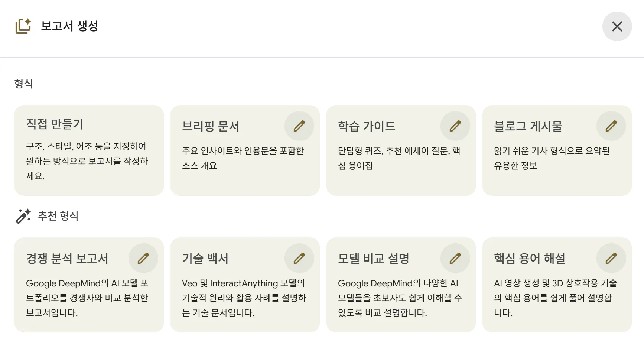Viewport: 644px width, 357px height.
Task: Close the 보고서 생성 dialog
Action: click(617, 26)
